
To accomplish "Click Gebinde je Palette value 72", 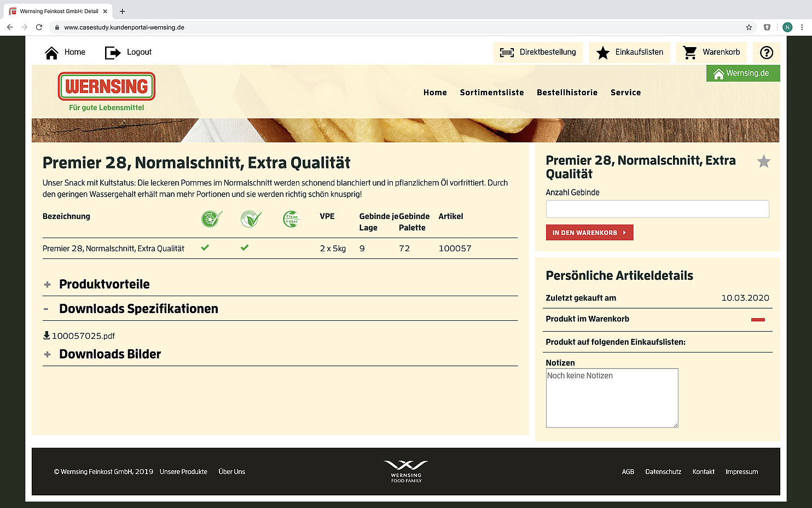I will [404, 249].
